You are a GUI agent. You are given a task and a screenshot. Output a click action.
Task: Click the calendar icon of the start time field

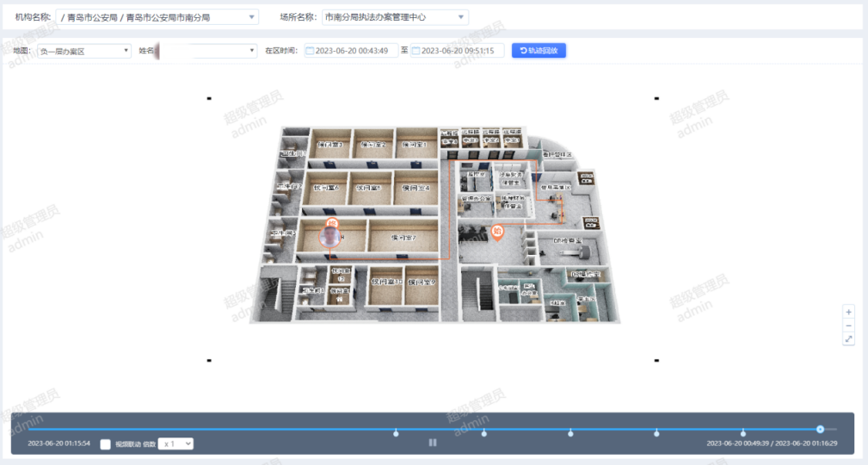pyautogui.click(x=310, y=51)
